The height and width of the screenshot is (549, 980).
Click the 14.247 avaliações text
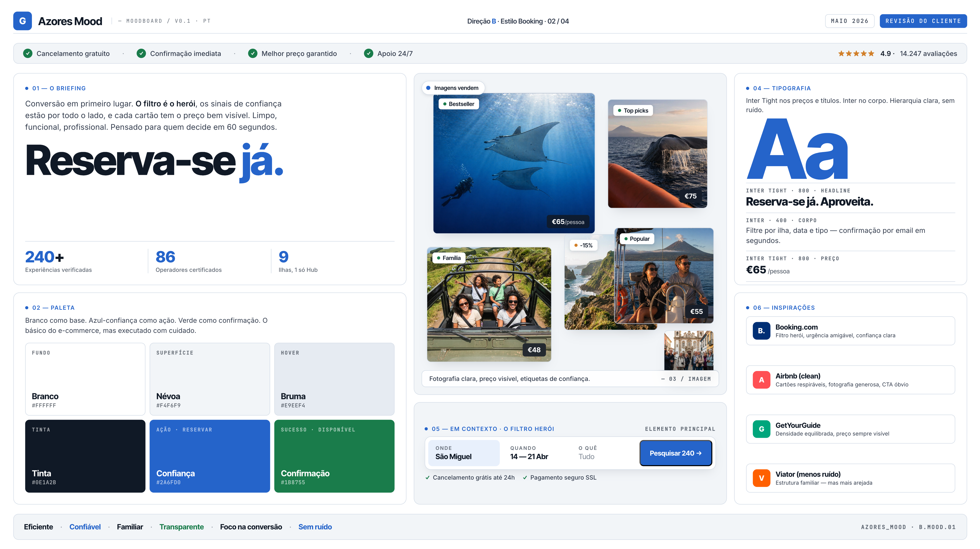[x=928, y=54]
